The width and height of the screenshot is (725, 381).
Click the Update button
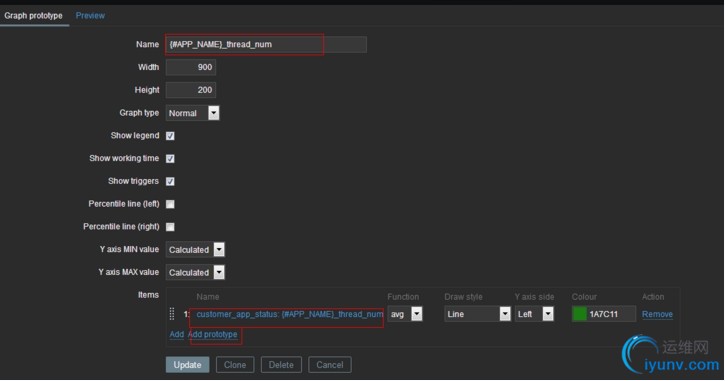click(187, 364)
